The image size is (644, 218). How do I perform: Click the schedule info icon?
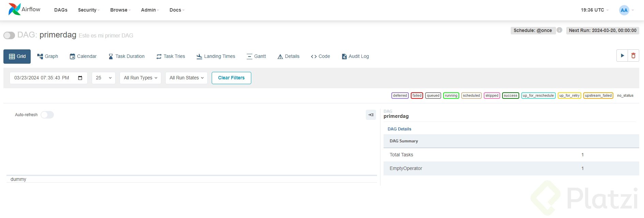coord(559,30)
